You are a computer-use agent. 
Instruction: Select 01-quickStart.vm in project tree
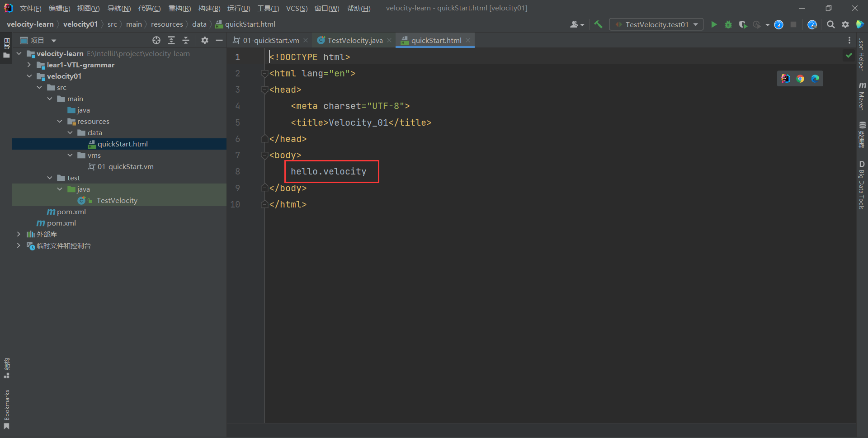119,166
